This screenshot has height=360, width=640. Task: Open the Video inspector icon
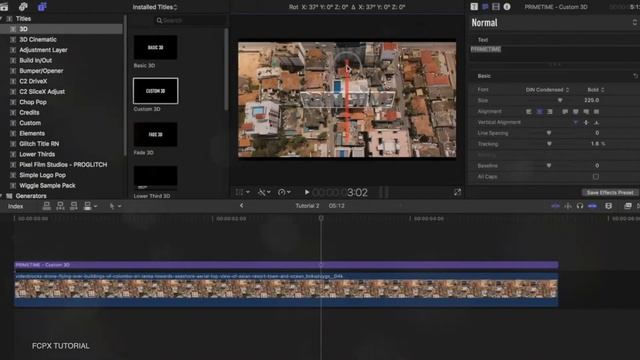tap(496, 7)
